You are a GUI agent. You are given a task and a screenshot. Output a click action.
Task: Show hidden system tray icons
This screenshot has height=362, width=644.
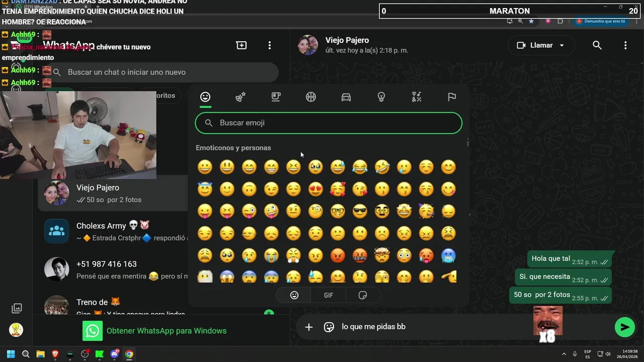564,354
